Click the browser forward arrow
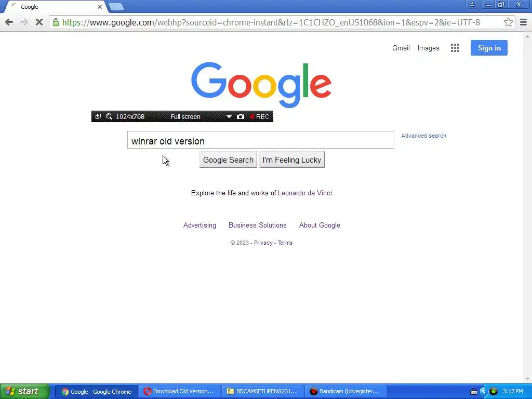 click(24, 22)
